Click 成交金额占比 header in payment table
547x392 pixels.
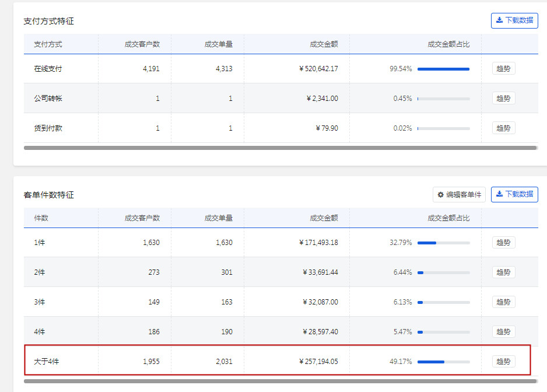[448, 44]
